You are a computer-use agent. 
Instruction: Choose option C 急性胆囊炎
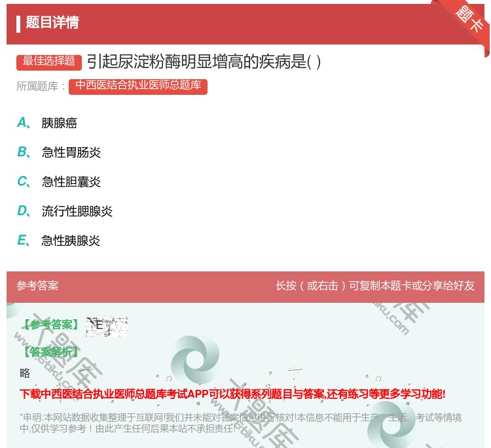click(x=71, y=182)
